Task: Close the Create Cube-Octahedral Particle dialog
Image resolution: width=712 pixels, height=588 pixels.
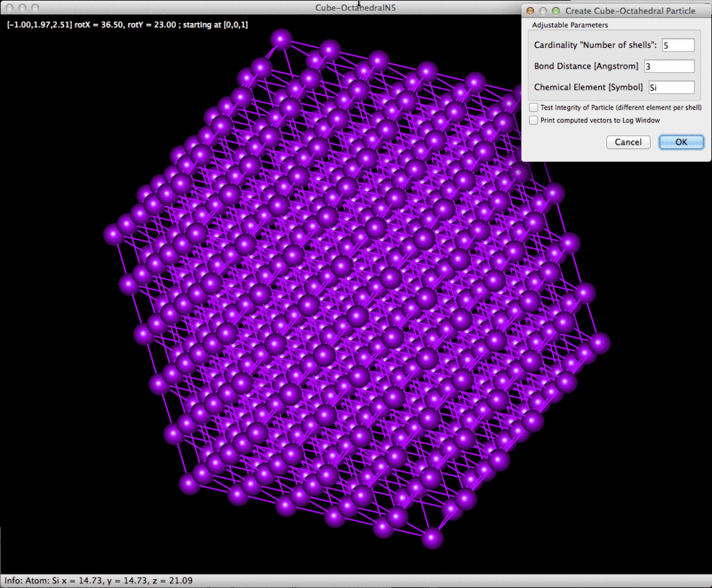Action: pos(531,11)
